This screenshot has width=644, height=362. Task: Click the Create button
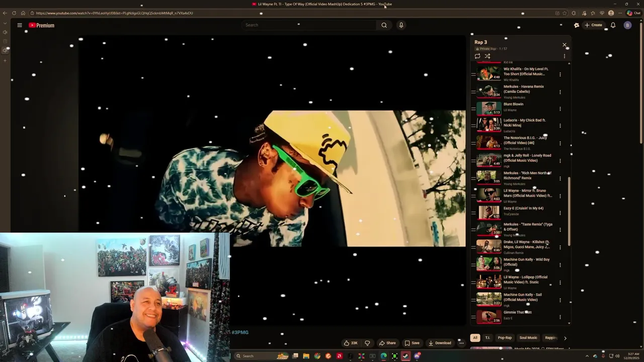click(593, 25)
